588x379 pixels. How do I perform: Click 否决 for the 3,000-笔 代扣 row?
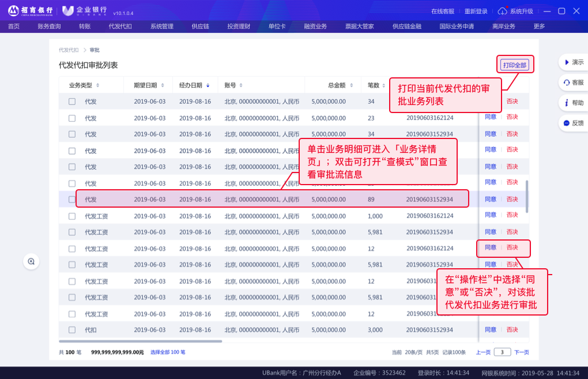coord(512,329)
